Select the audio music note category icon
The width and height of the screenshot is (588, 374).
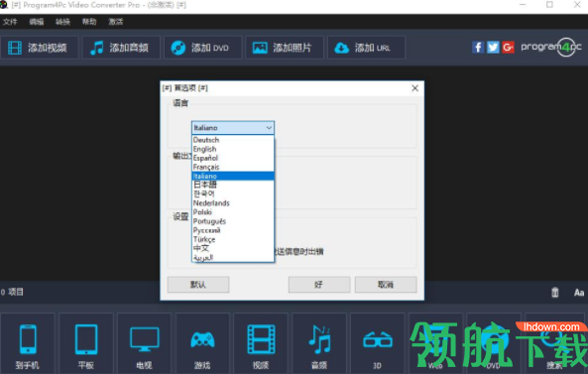pos(319,339)
